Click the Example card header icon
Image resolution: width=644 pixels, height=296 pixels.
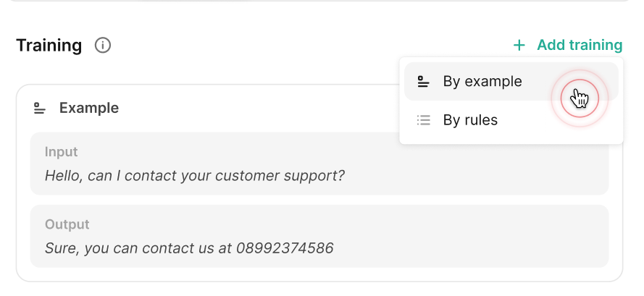tap(40, 109)
